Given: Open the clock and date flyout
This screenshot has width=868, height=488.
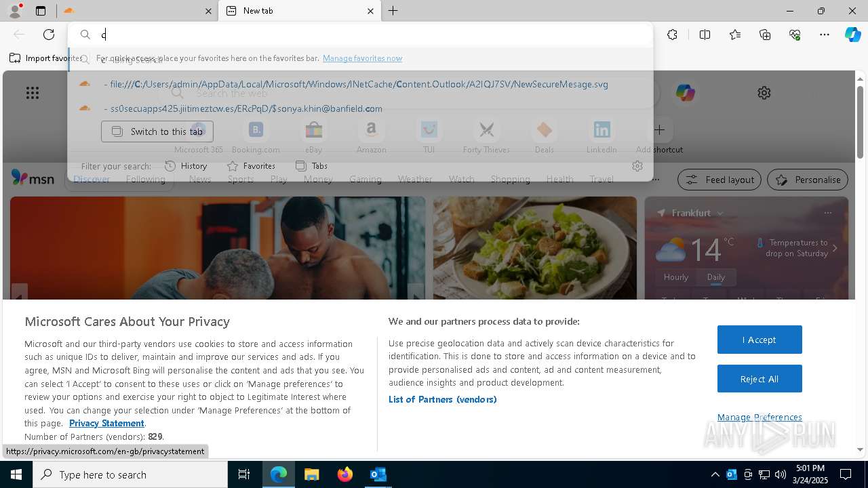Looking at the screenshot, I should coord(810,474).
